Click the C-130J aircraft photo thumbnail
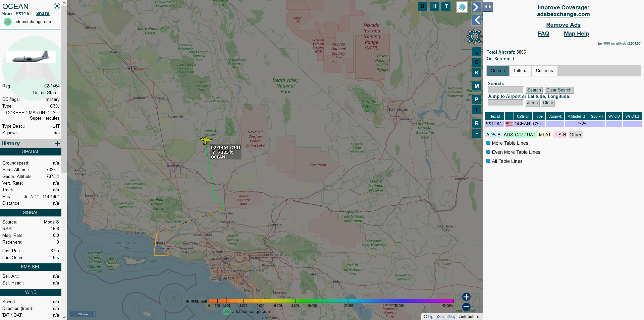The height and width of the screenshot is (320, 644). tap(31, 57)
